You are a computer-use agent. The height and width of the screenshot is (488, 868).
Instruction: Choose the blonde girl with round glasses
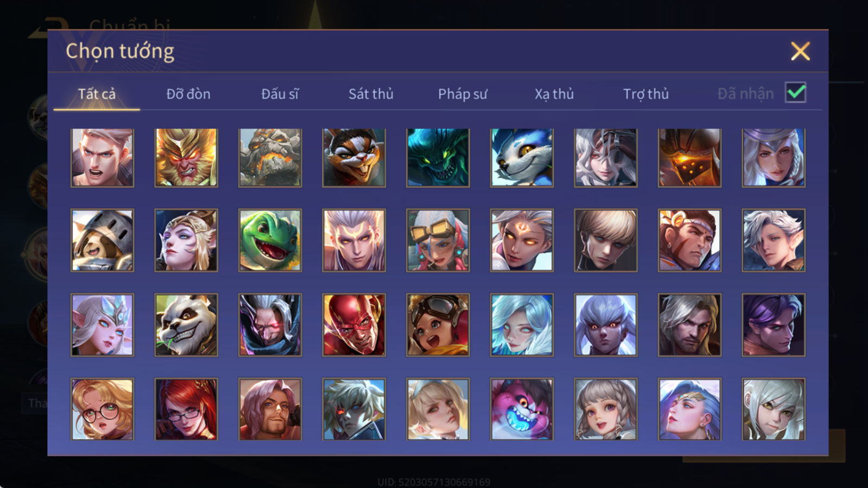[x=102, y=409]
